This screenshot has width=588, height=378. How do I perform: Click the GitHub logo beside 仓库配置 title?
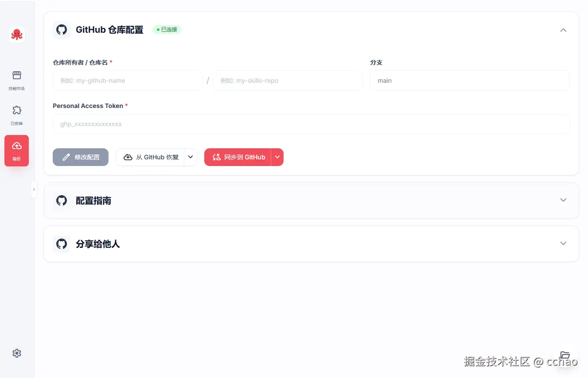click(x=62, y=30)
